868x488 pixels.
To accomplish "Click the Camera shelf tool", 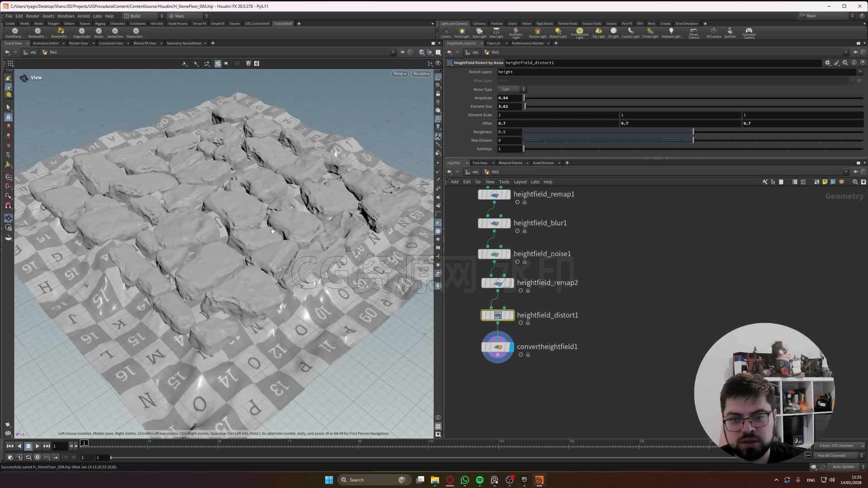I will [446, 33].
